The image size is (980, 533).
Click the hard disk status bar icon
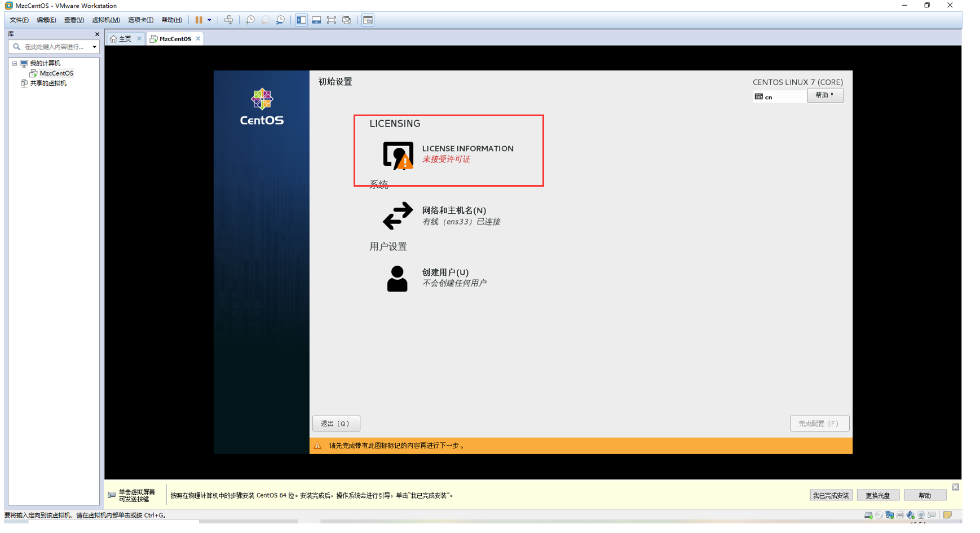click(x=868, y=515)
